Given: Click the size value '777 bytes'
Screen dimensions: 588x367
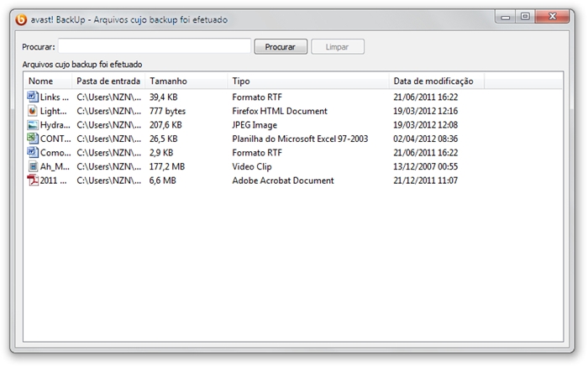Looking at the screenshot, I should pyautogui.click(x=167, y=111).
